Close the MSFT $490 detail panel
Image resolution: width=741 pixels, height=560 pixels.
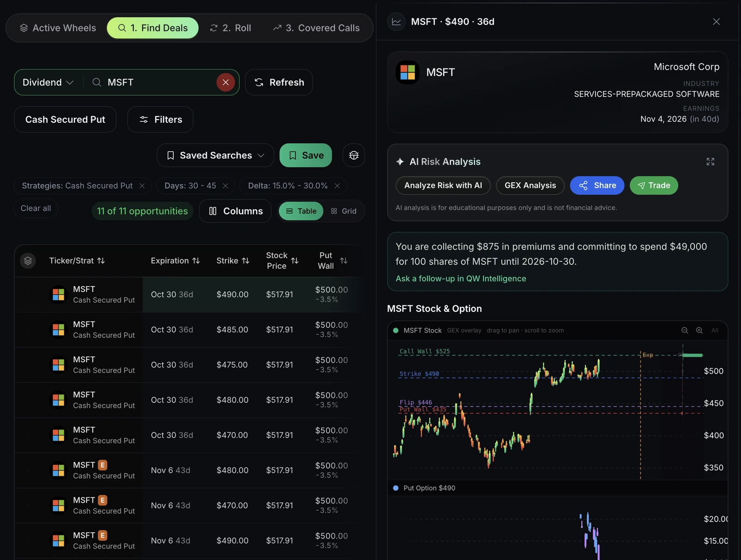[x=716, y=22]
